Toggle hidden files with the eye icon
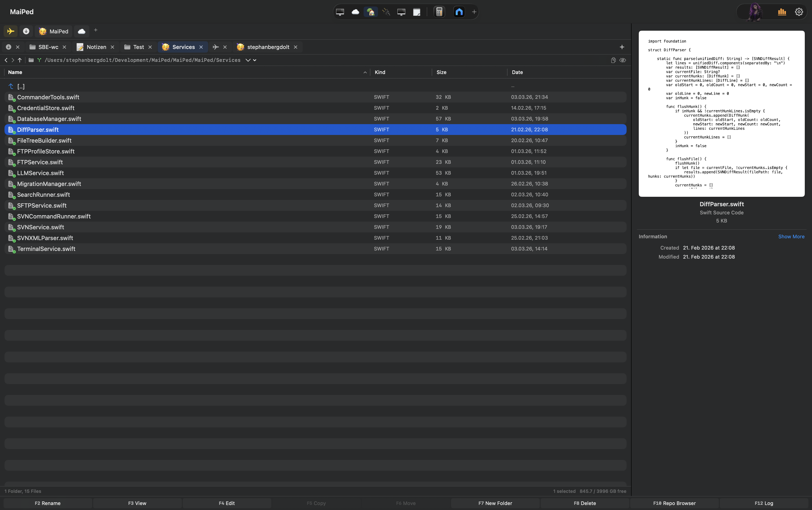This screenshot has width=812, height=510. click(x=623, y=60)
